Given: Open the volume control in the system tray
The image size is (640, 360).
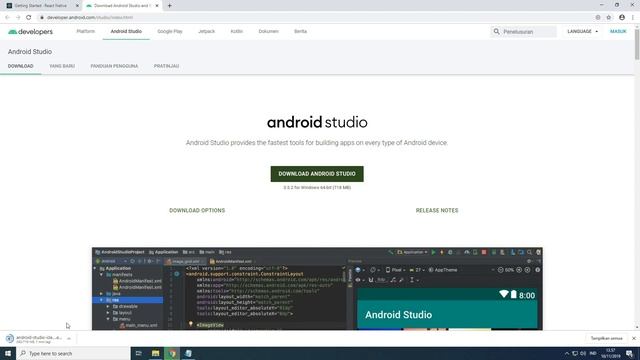Looking at the screenshot, I should click(583, 353).
